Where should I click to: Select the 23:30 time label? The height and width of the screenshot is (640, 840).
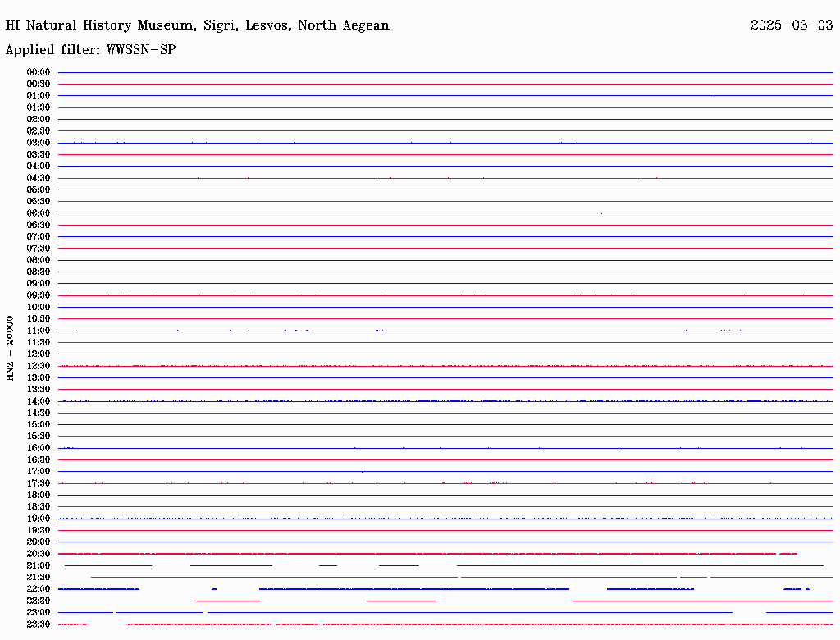(x=39, y=624)
